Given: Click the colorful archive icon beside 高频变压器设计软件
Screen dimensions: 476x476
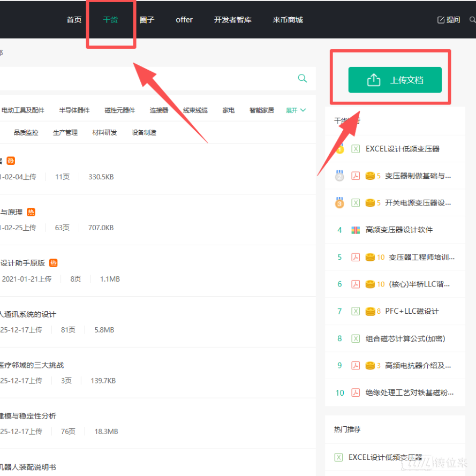Looking at the screenshot, I should [356, 230].
